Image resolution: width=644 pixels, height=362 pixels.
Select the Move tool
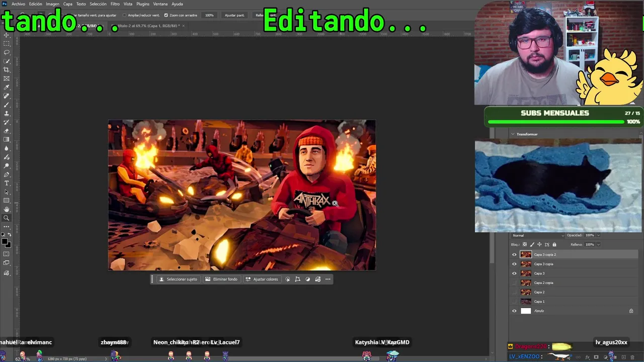tap(7, 35)
